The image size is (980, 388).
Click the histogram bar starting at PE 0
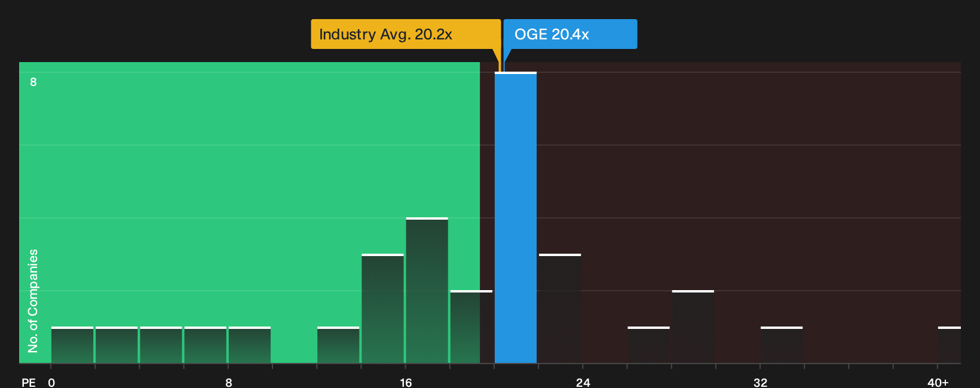[72, 345]
